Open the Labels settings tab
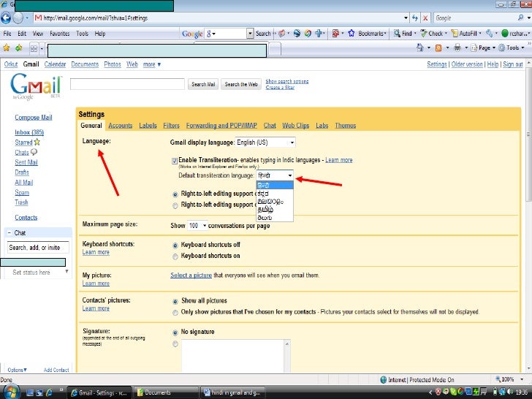This screenshot has width=532, height=399. pyautogui.click(x=148, y=126)
